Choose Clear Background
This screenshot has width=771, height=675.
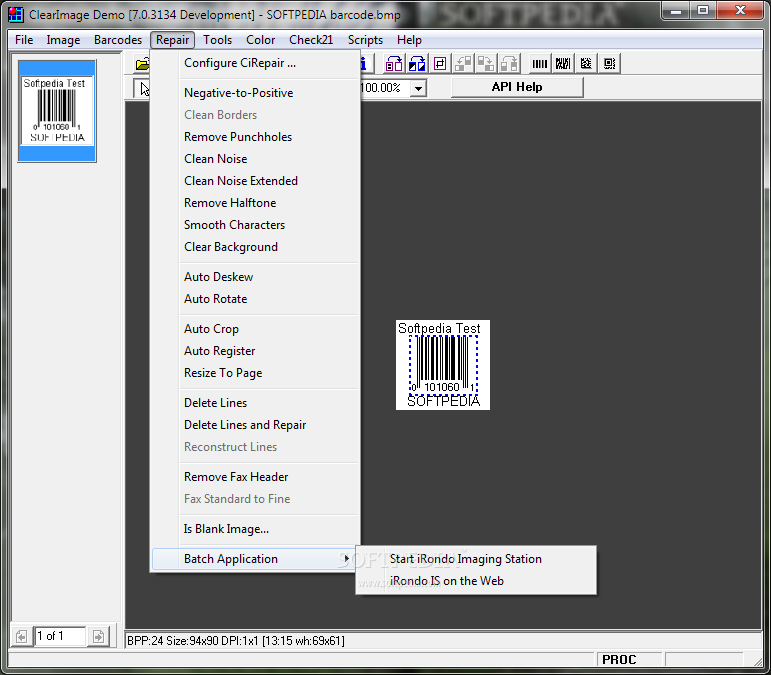click(254, 247)
